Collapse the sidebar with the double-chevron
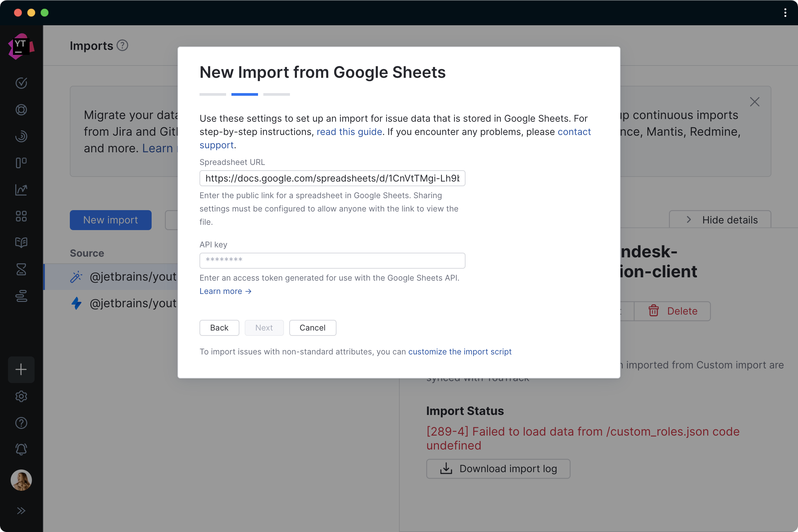The image size is (798, 532). pos(21,510)
